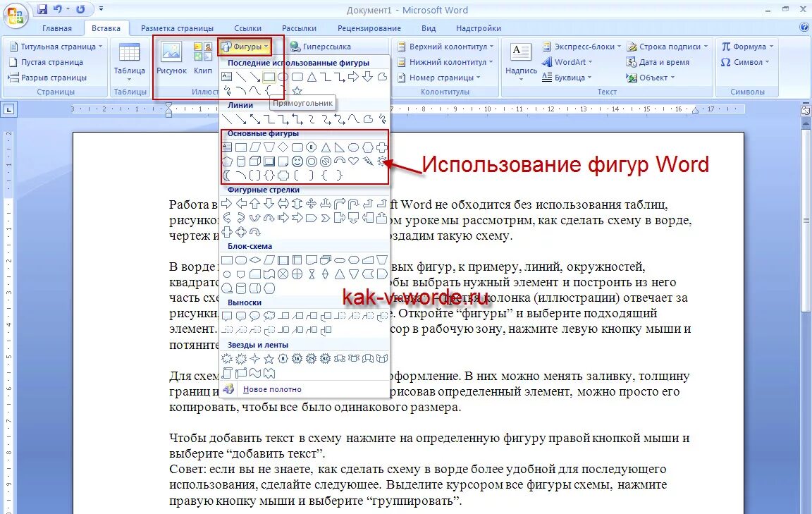Open the Надпись text box dropdown
This screenshot has width=812, height=514.
pos(521,62)
